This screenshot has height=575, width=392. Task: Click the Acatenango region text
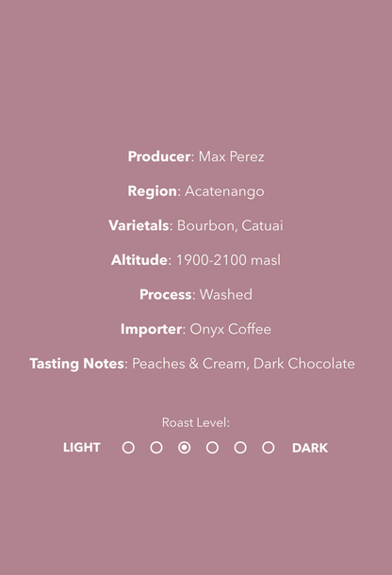(224, 191)
